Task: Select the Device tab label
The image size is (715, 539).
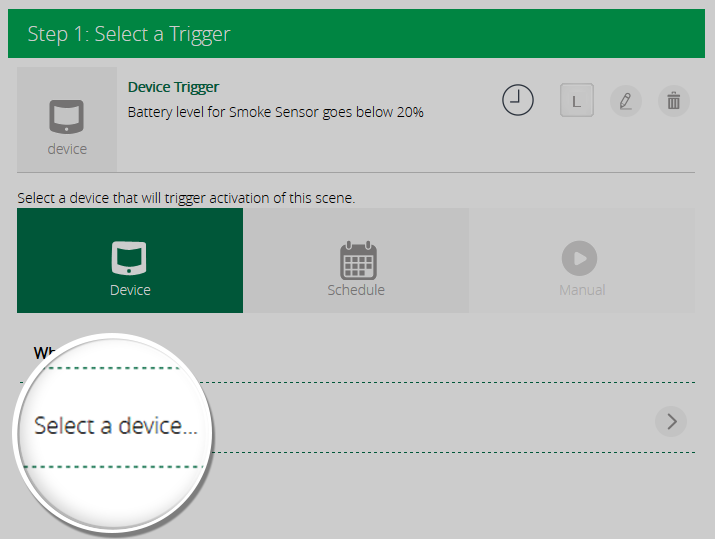Action: coord(130,290)
